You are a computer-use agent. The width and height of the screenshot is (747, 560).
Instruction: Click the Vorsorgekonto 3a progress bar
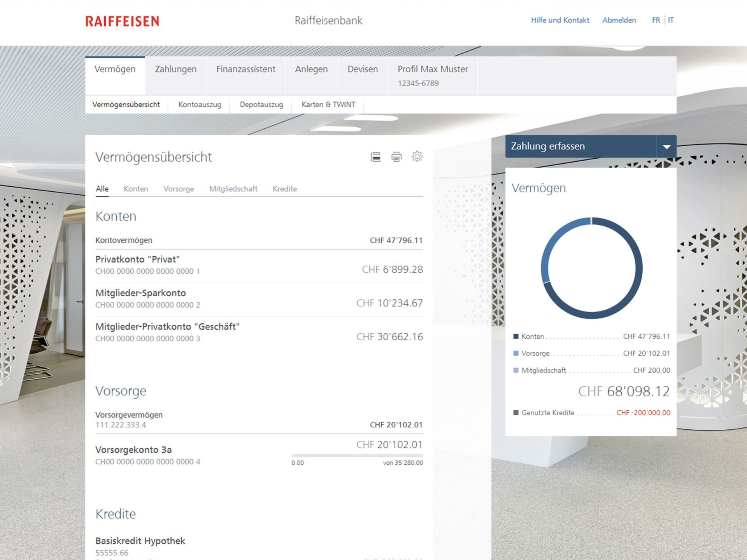click(x=357, y=455)
